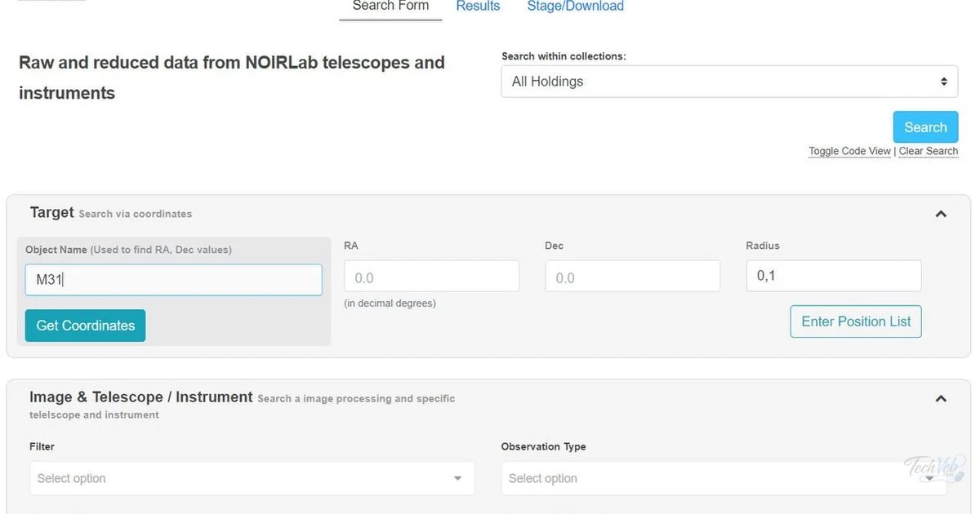980x514 pixels.
Task: Click the Dec input field
Action: tap(633, 277)
